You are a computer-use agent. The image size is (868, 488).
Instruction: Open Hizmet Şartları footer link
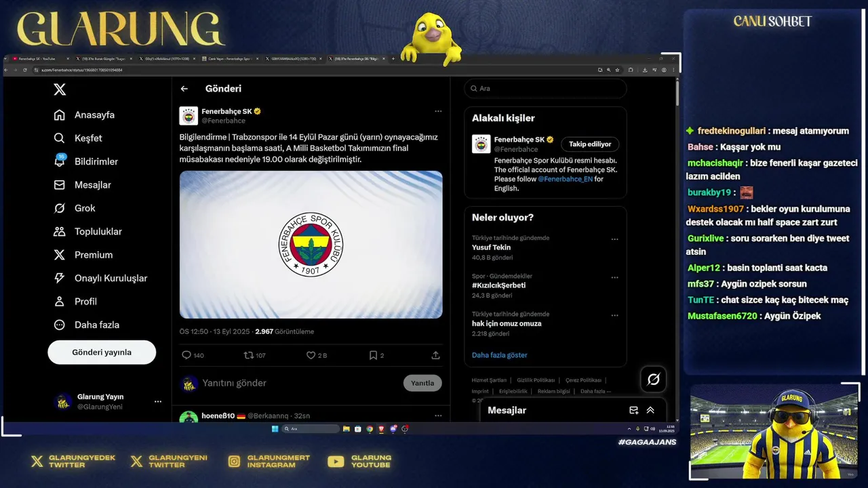click(489, 380)
